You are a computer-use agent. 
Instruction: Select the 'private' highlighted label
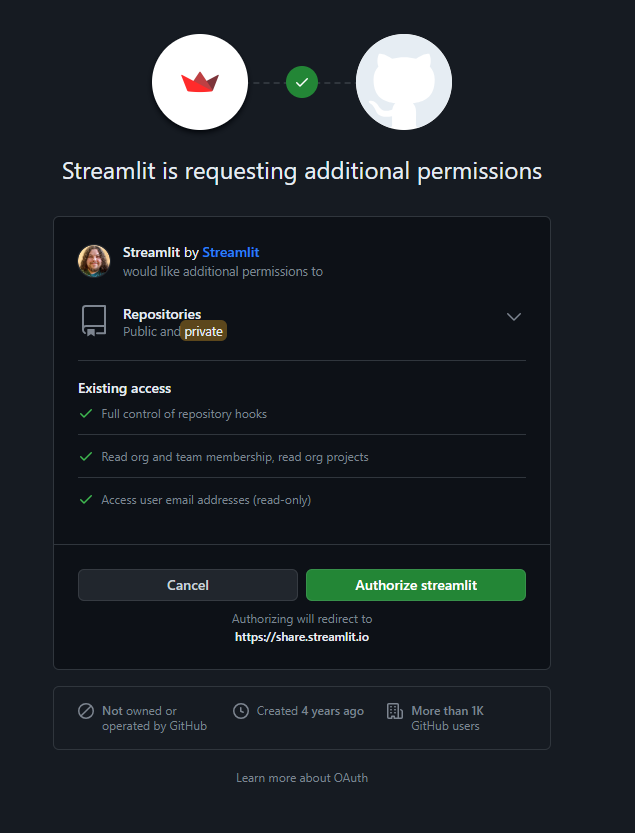pos(203,330)
